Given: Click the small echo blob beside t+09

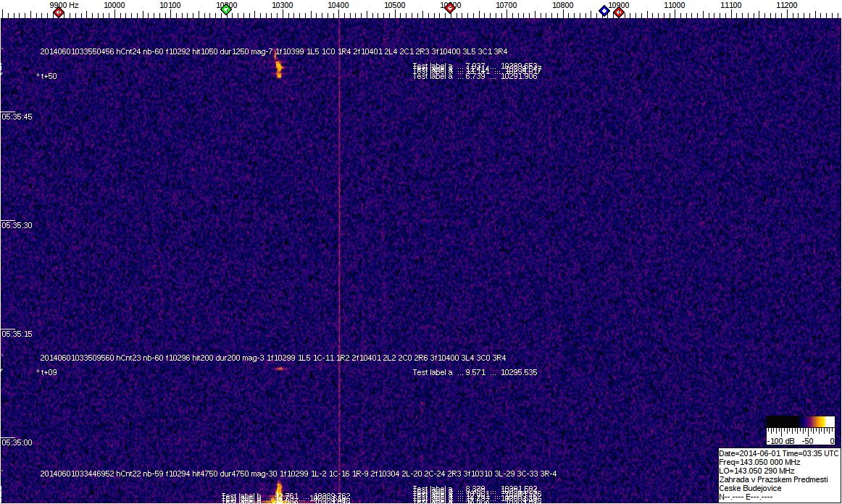Looking at the screenshot, I should coord(280,369).
